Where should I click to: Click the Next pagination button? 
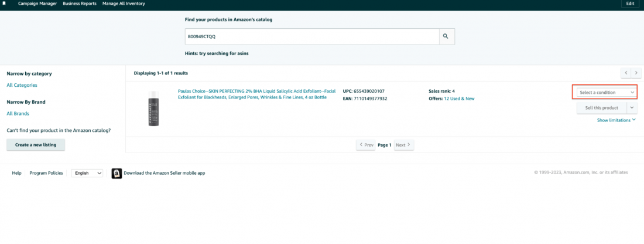(x=404, y=145)
